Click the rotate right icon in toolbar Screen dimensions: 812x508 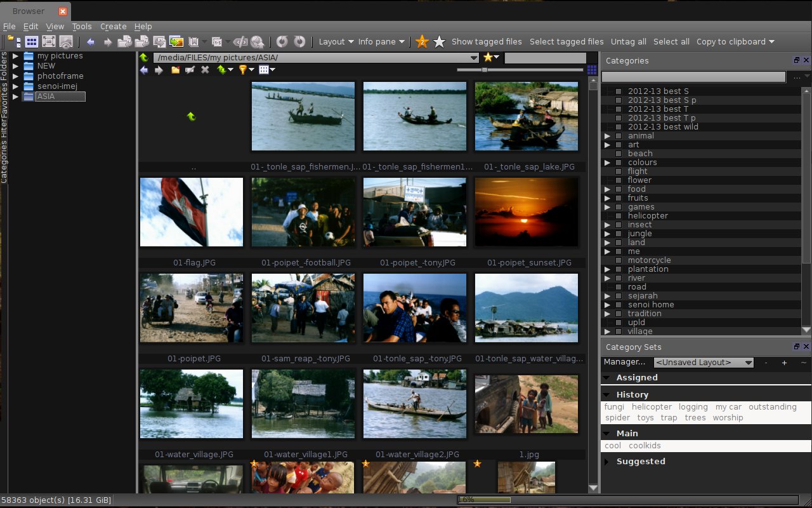tap(299, 42)
